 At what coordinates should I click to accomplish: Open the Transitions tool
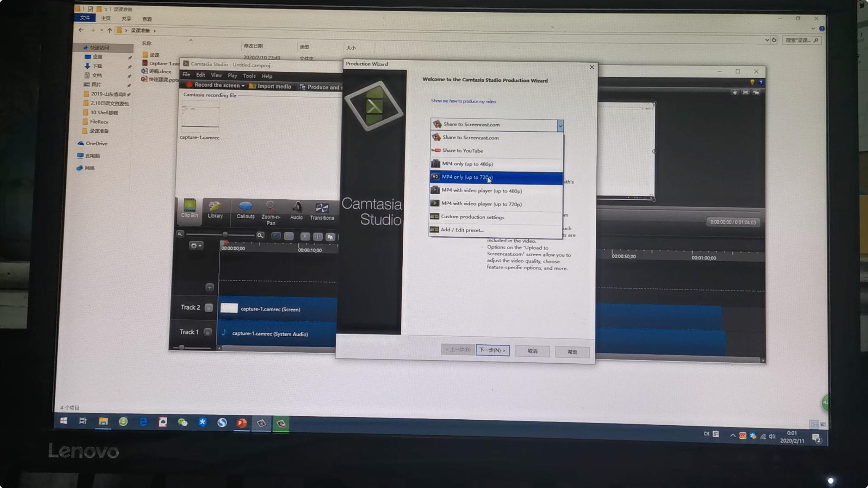pyautogui.click(x=322, y=211)
